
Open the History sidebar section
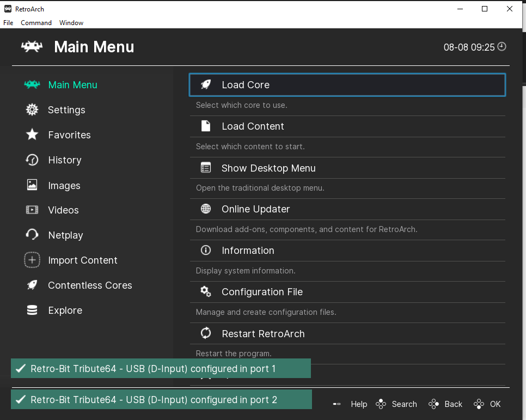65,160
